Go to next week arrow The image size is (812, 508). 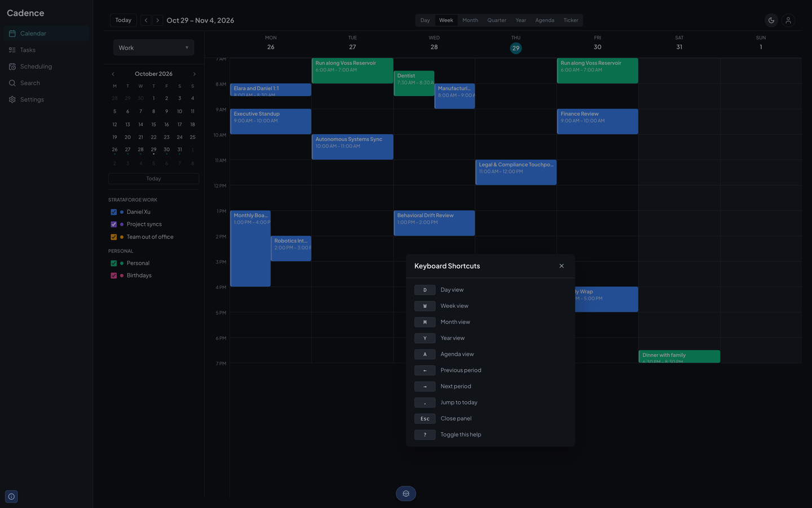click(x=158, y=20)
